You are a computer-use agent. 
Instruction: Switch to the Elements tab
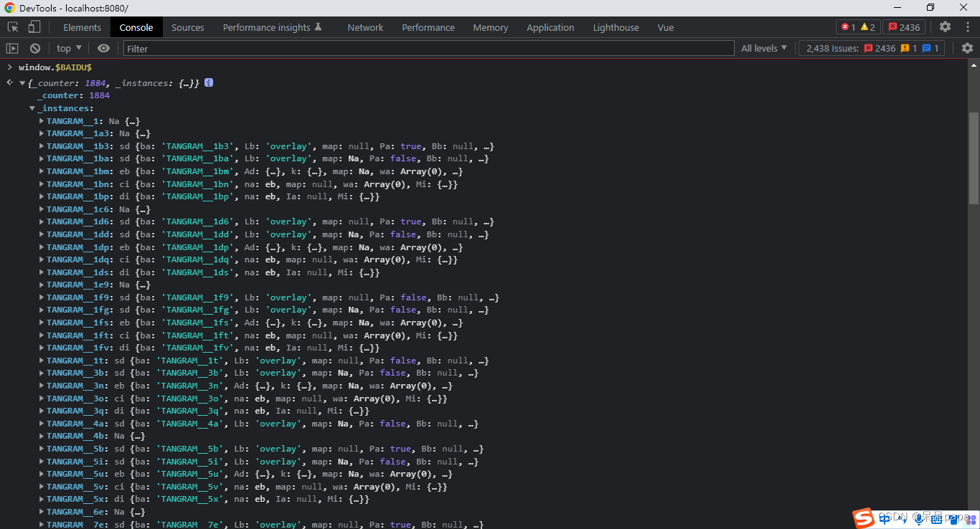pyautogui.click(x=83, y=27)
